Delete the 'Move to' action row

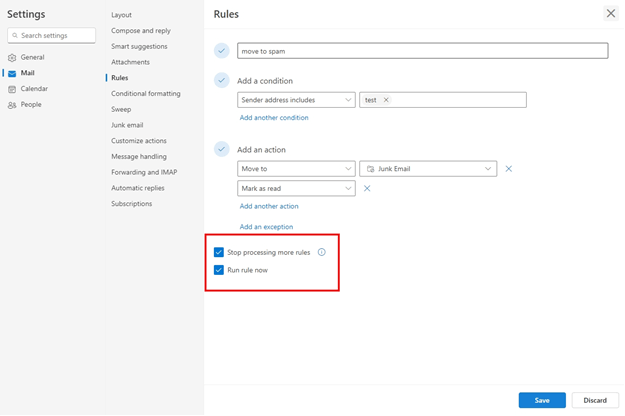[509, 169]
